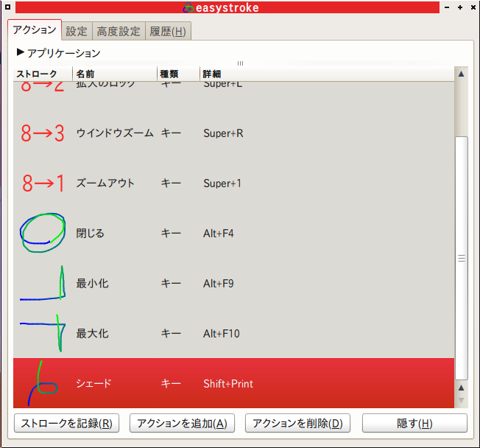
Task: Click the Super+R detail cell
Action: [x=223, y=133]
